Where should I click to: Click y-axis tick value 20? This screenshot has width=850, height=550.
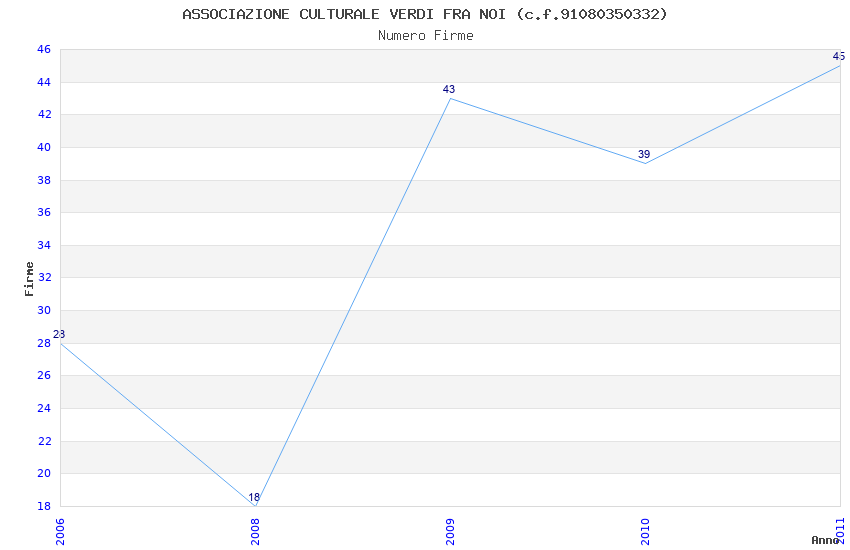(44, 474)
